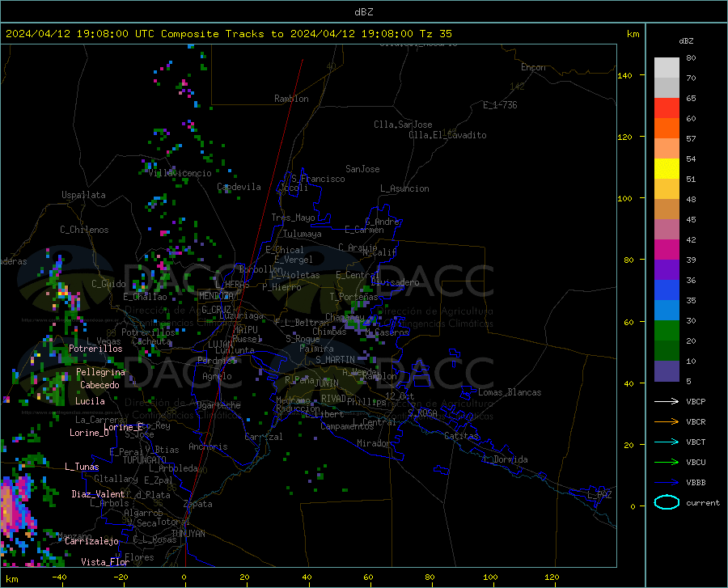Viewport: 728px width, 588px height.
Task: Click the Vista_Flor map label
Action: pyautogui.click(x=105, y=562)
